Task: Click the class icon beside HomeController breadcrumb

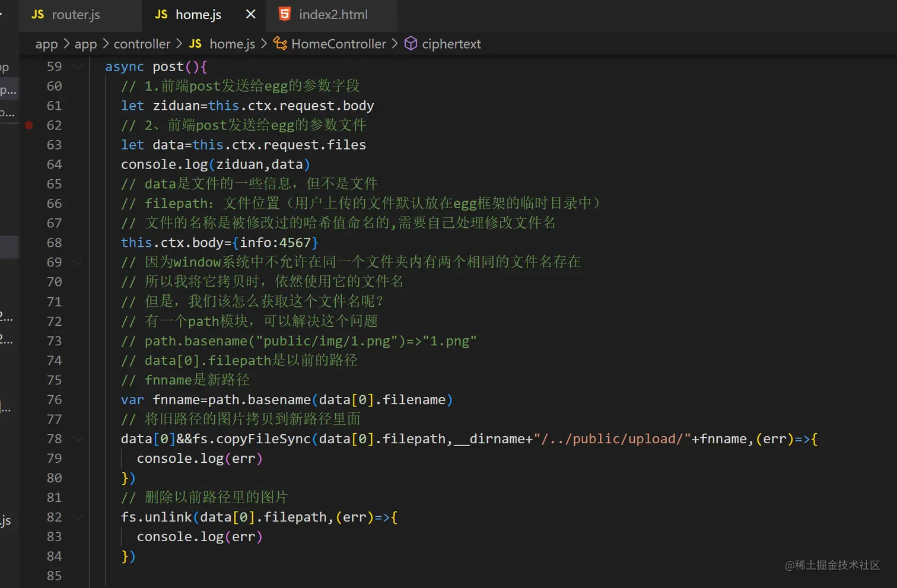Action: (x=280, y=43)
